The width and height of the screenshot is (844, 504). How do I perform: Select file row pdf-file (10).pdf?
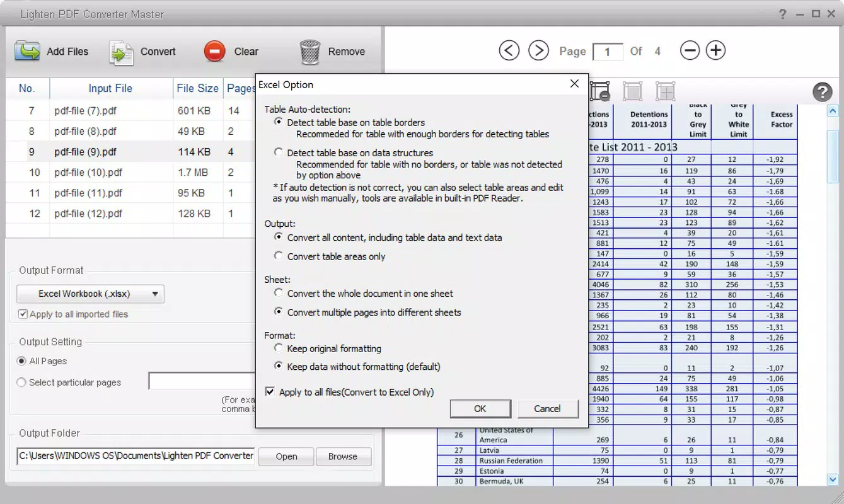pos(130,172)
